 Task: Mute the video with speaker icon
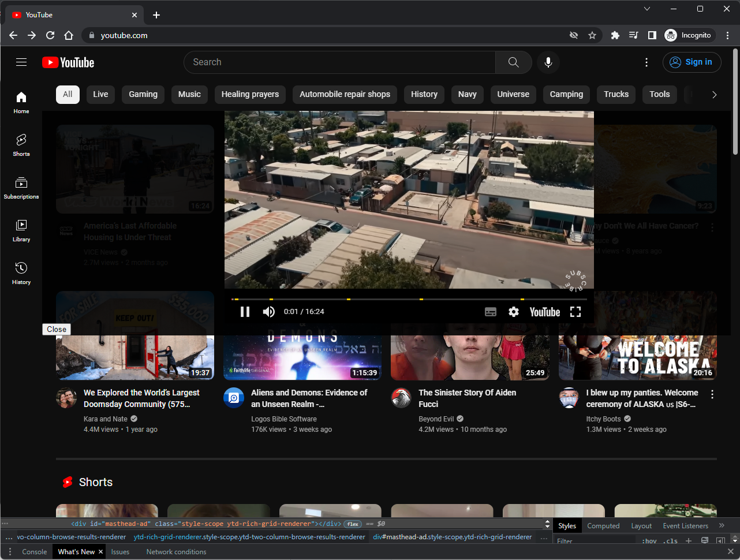269,312
